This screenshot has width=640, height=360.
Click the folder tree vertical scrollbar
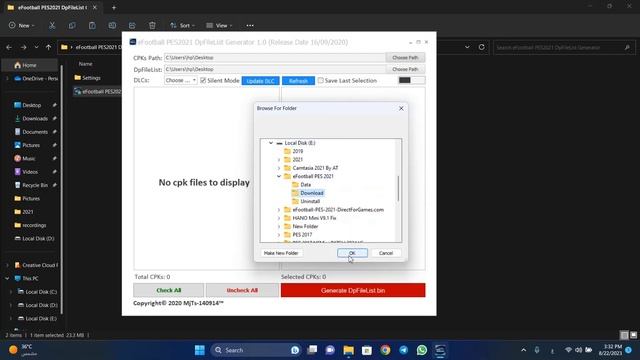coord(398,190)
